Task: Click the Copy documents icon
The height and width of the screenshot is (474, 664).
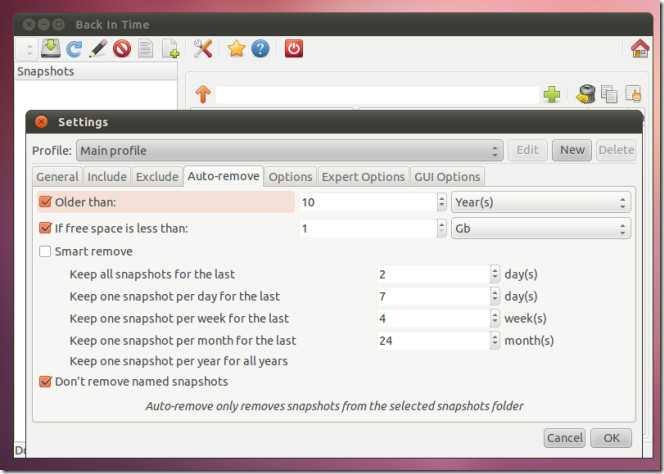Action: 609,94
